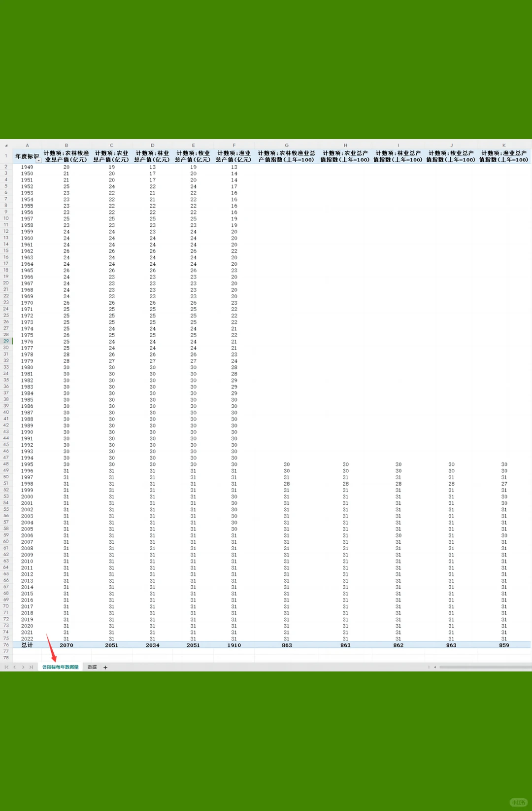
Task: Select column H header
Action: (x=345, y=145)
